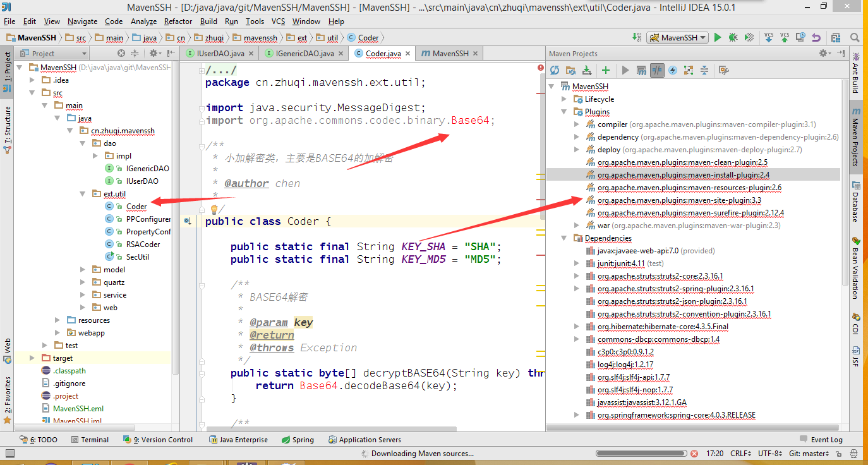Switch to IUserDAO.java editor tab

point(220,54)
